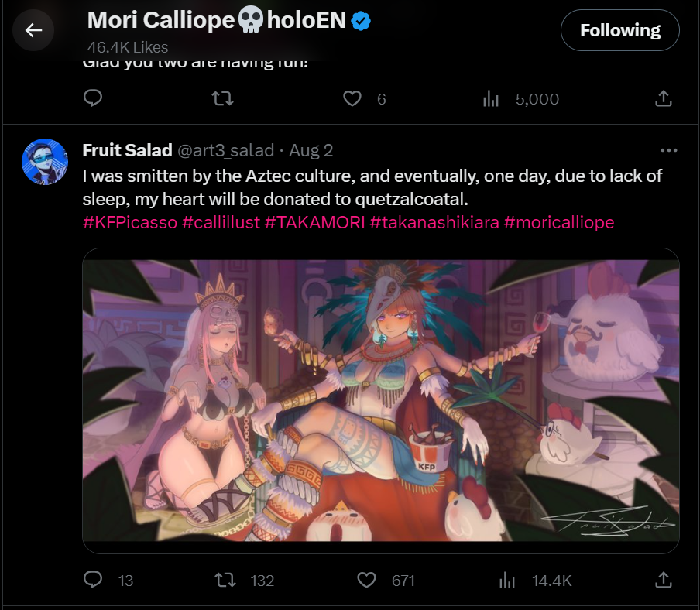
Task: Click the back arrow button
Action: pyautogui.click(x=33, y=30)
